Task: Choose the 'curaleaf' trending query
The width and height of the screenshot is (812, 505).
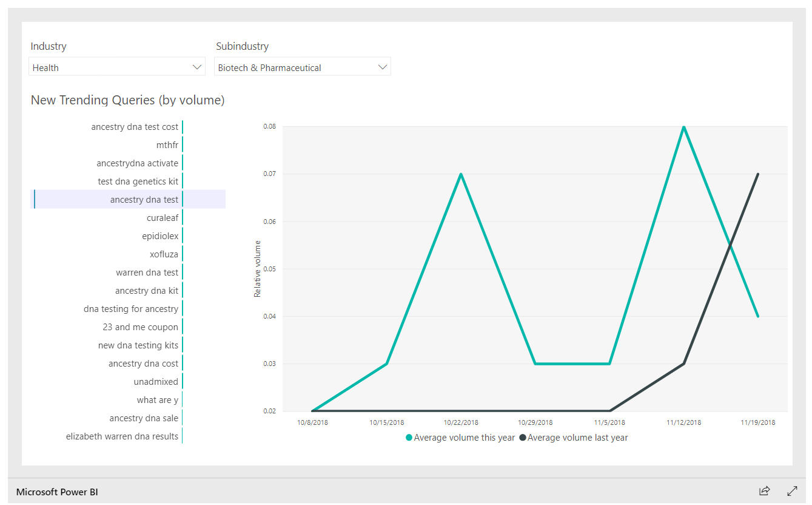Action: pos(163,218)
